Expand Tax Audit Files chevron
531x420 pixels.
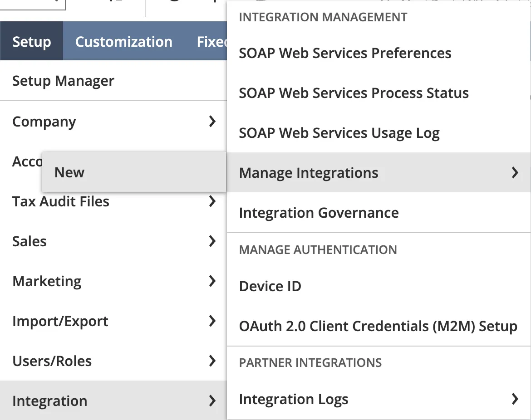212,201
